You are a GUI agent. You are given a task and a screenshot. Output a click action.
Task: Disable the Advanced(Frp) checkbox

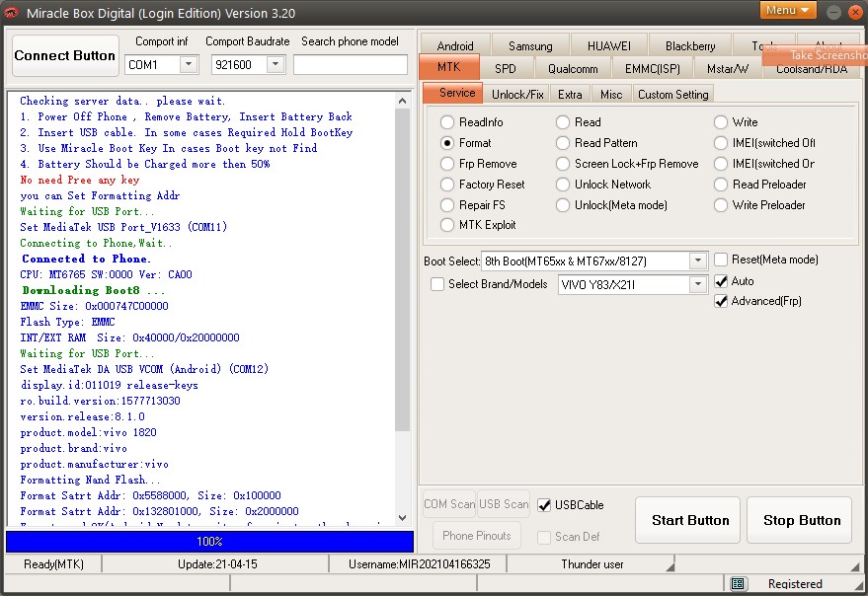[721, 301]
